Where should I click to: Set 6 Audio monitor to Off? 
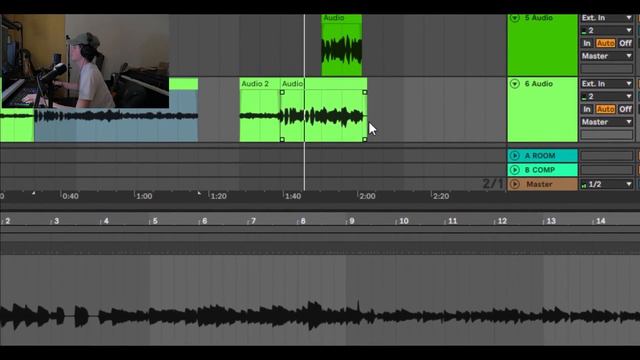coord(625,109)
